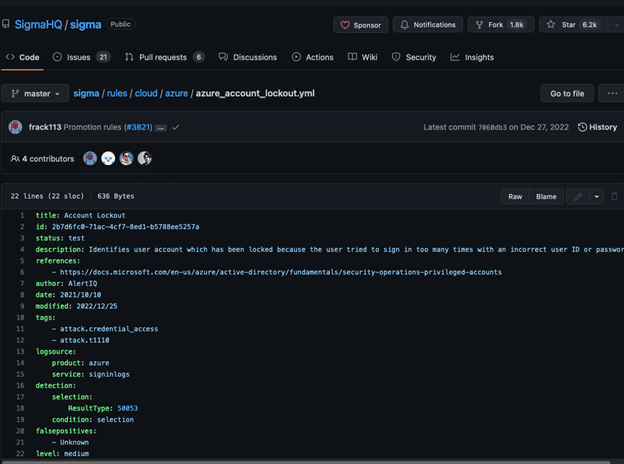Click the pencil edit file icon

coord(578,197)
